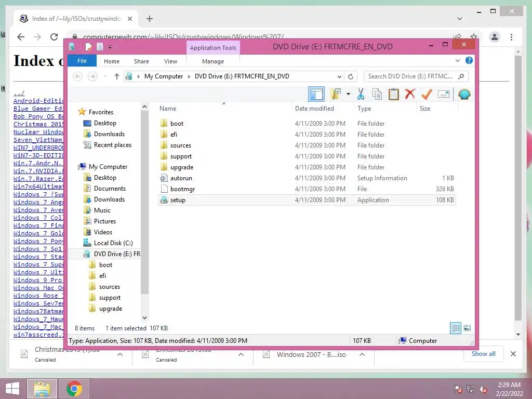
Task: Switch to Large icons view using the status bar icon
Action: tap(467, 328)
